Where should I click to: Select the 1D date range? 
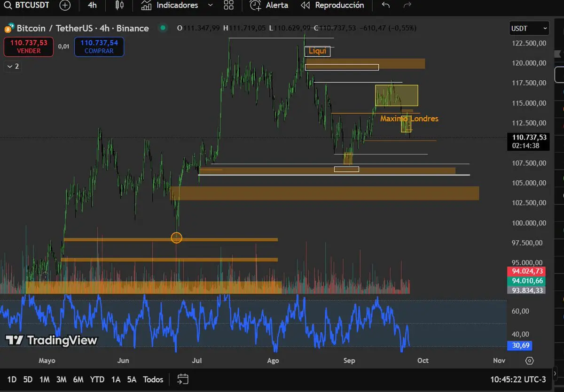coord(12,379)
